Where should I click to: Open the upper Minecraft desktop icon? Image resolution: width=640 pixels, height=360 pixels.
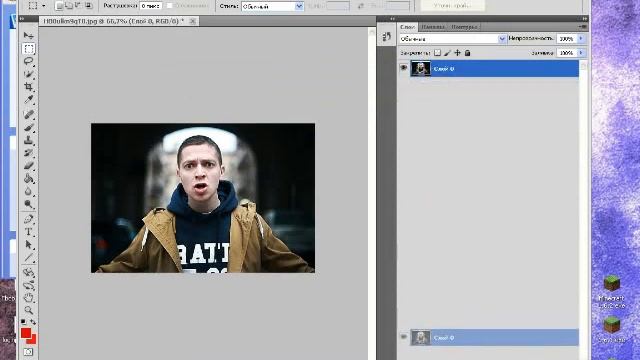point(611,291)
